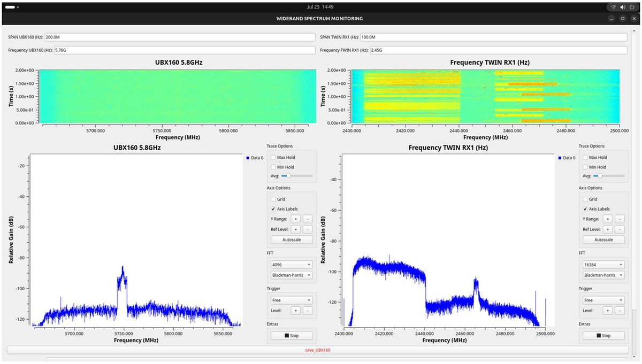Screen dimensions: 642x364
Task: Lower Ref Level with minus on UBX160
Action: tap(308, 229)
